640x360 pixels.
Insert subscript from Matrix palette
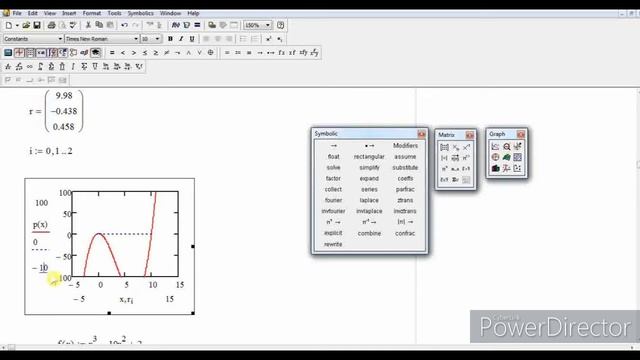click(456, 147)
